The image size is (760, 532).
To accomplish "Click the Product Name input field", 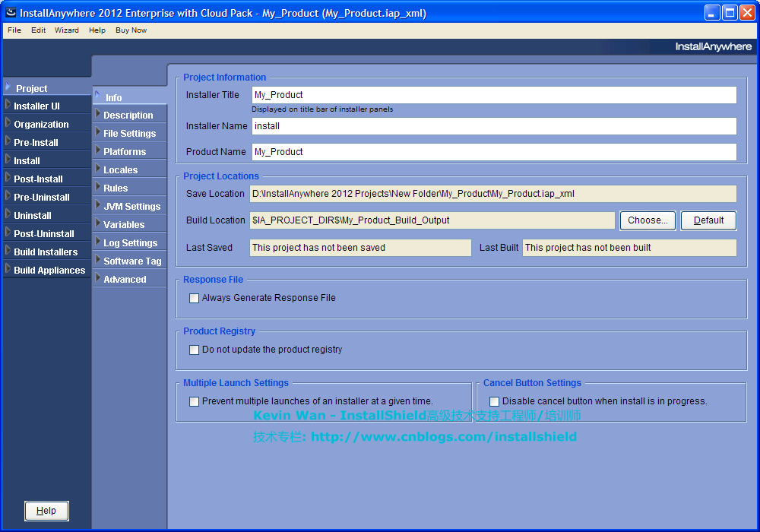I will [494, 152].
